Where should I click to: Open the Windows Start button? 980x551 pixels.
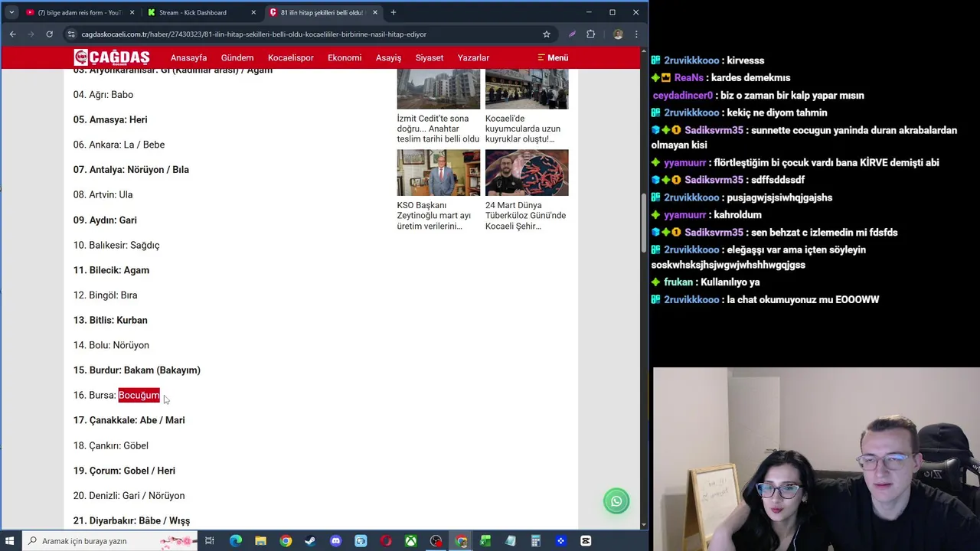point(11,541)
